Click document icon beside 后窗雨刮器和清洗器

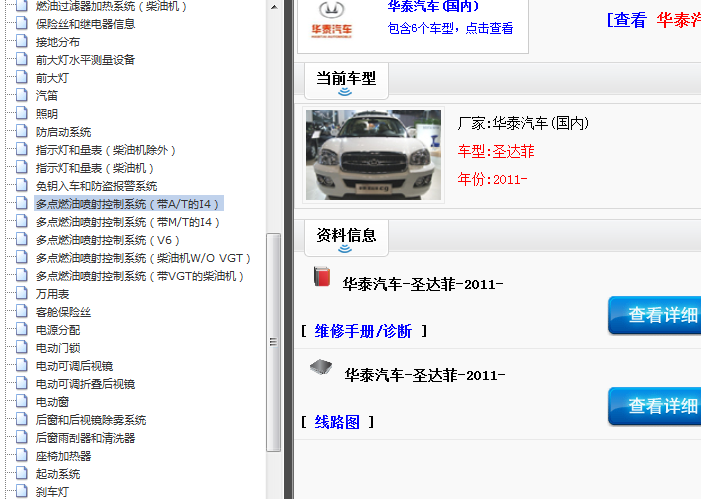(x=21, y=437)
